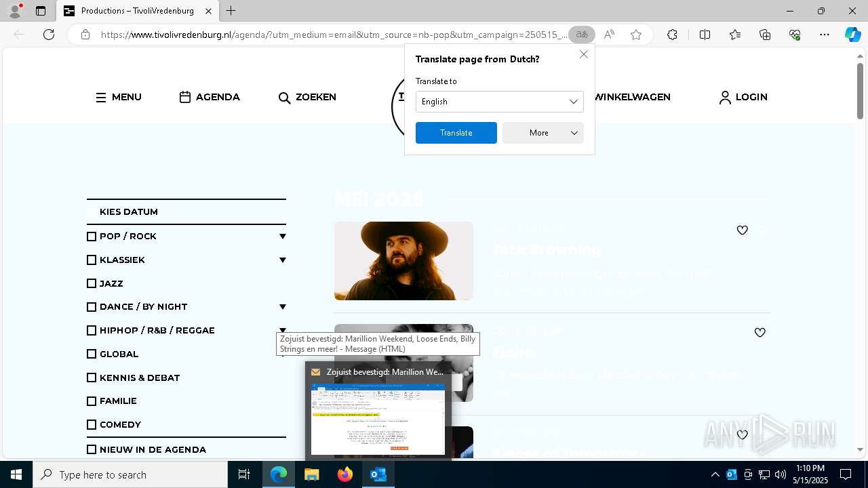Open the volume control in tray

point(781,474)
